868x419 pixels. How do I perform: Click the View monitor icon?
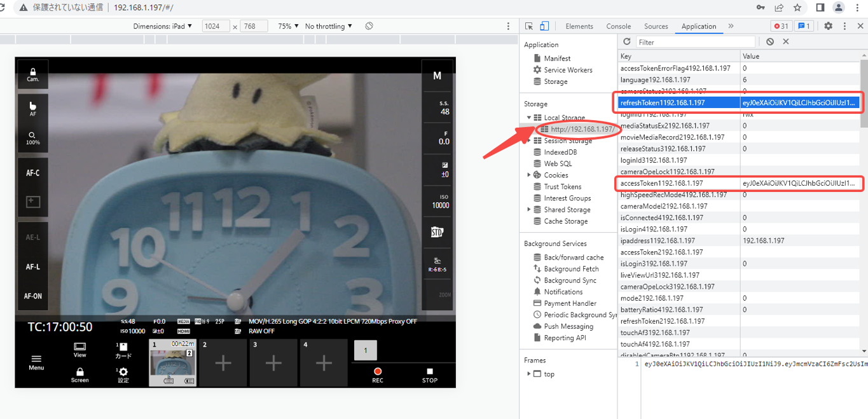tap(79, 350)
